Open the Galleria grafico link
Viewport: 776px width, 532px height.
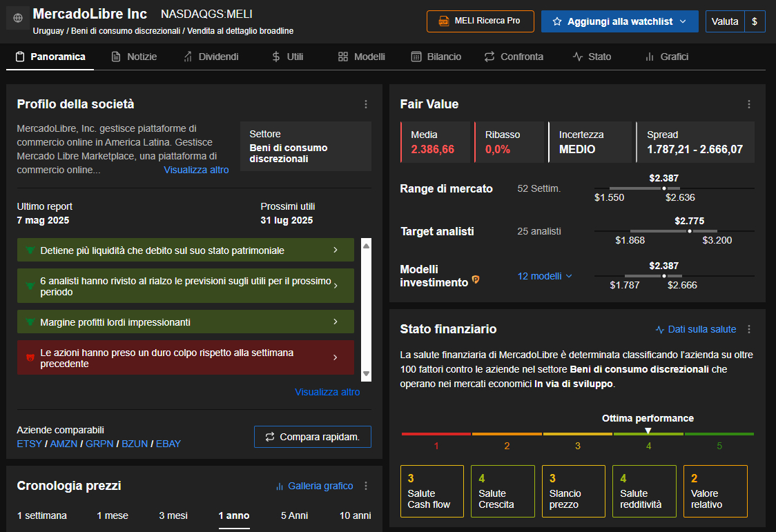tap(315, 486)
